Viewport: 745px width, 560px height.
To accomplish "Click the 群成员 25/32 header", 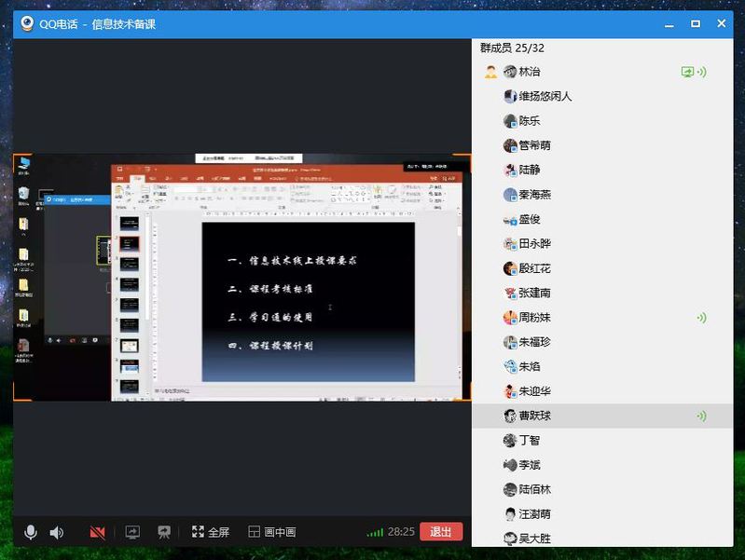I will 512,48.
